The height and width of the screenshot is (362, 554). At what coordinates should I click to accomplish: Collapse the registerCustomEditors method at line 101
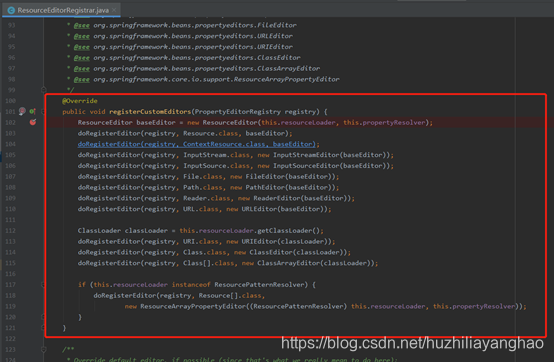[43, 112]
